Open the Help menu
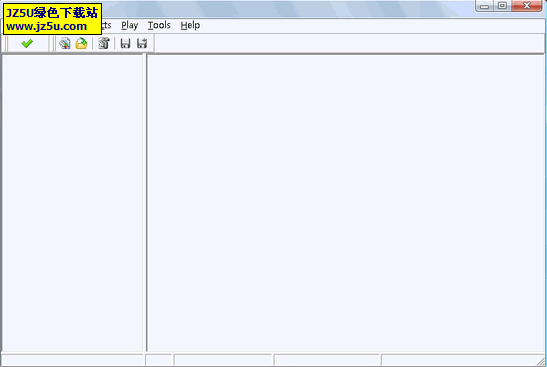The image size is (547, 367). 190,25
